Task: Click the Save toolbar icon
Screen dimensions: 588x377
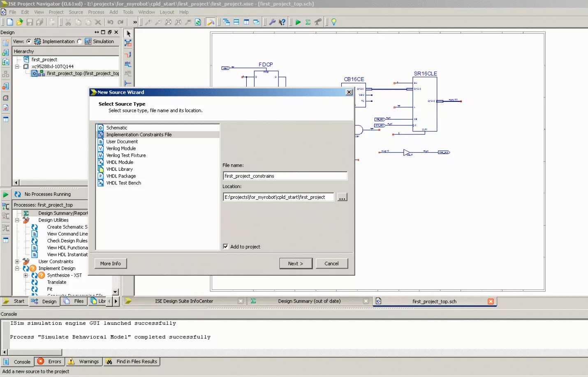Action: click(30, 22)
